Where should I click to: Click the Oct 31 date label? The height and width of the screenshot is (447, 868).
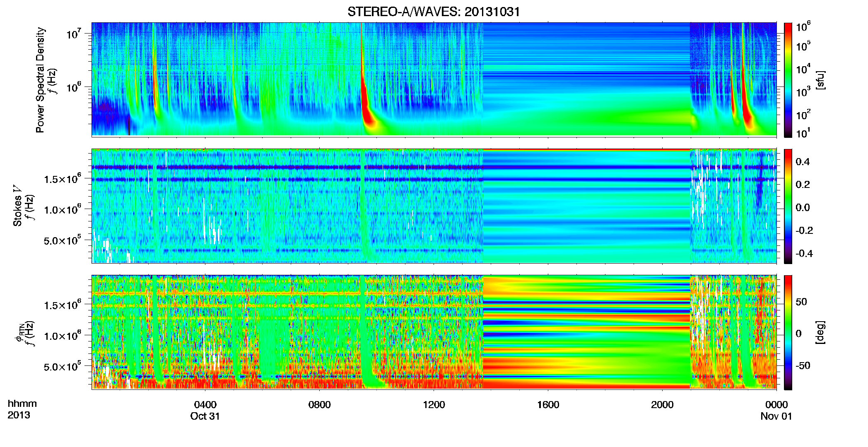point(205,416)
